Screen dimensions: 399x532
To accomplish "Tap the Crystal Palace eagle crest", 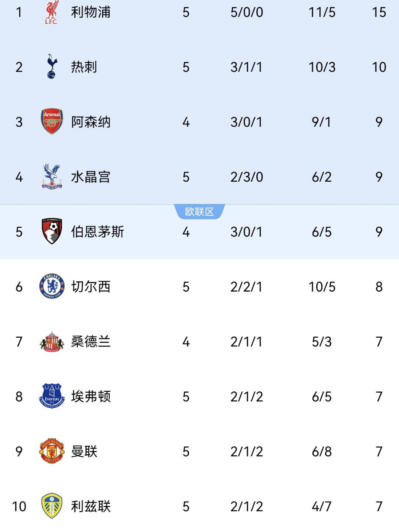I will point(52,176).
